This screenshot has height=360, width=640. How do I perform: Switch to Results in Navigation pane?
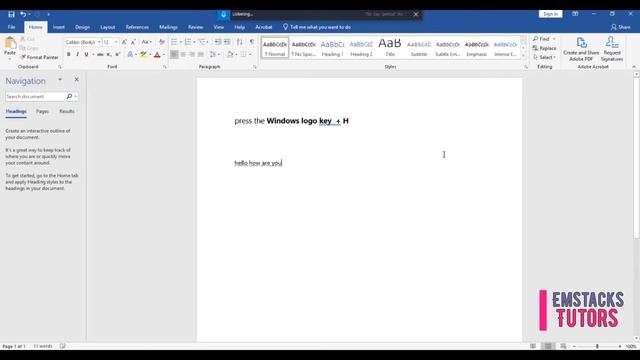pyautogui.click(x=67, y=111)
